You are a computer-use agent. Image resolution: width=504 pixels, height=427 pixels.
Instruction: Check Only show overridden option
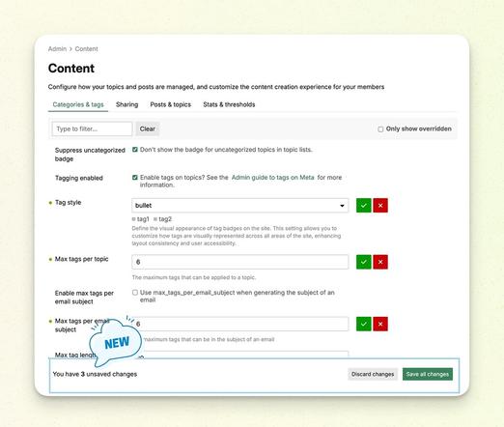click(x=380, y=129)
